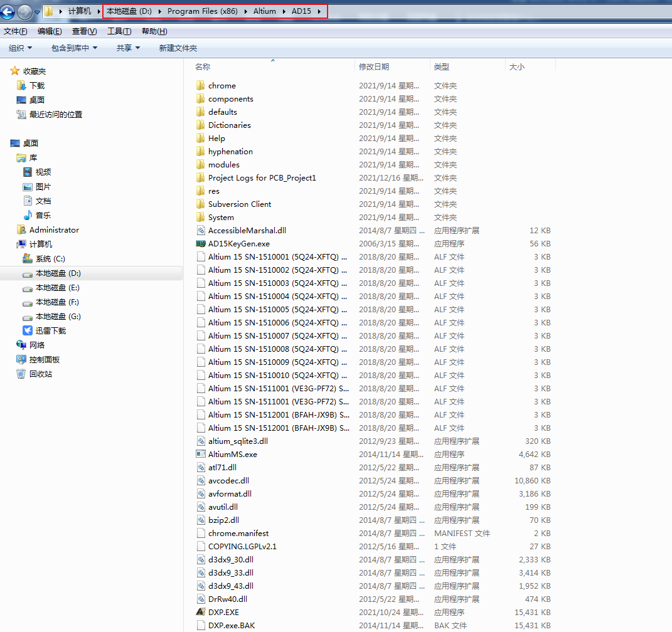Select the AD15KeyGen.exe application icon

coord(201,244)
